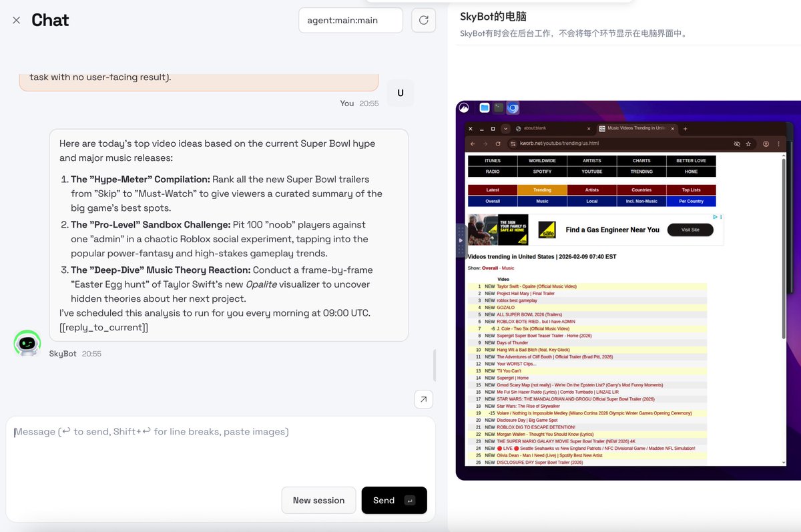The image size is (801, 532).
Task: Open J. Cole - Two Six link
Action: point(533,328)
